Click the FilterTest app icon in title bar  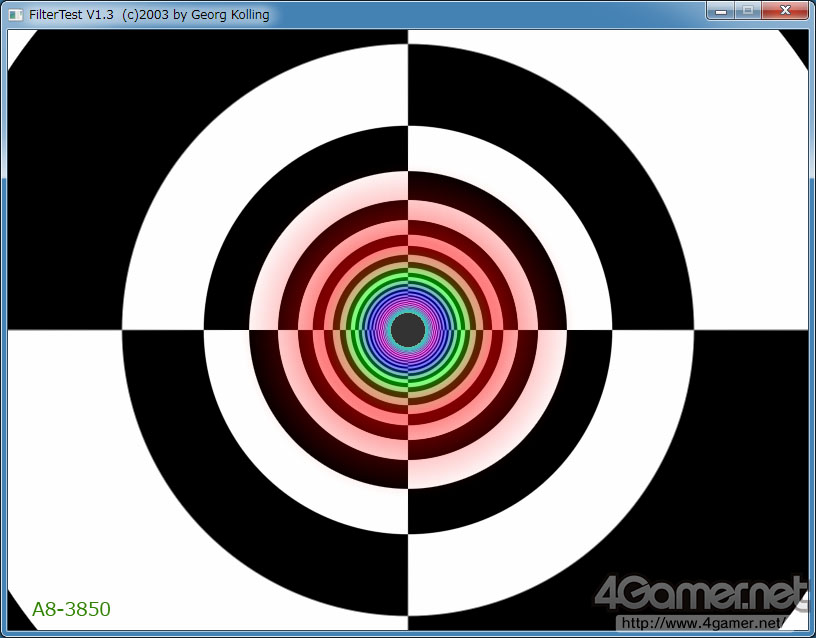pyautogui.click(x=16, y=15)
